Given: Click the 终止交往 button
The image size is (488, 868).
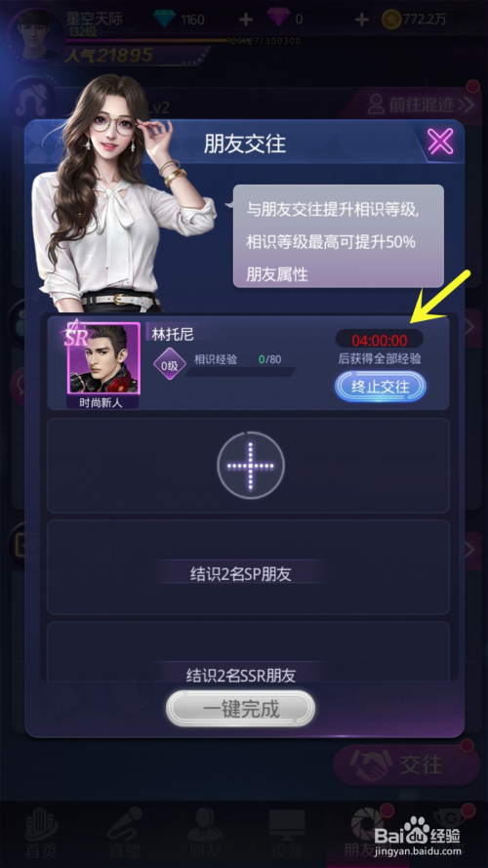Looking at the screenshot, I should click(380, 387).
